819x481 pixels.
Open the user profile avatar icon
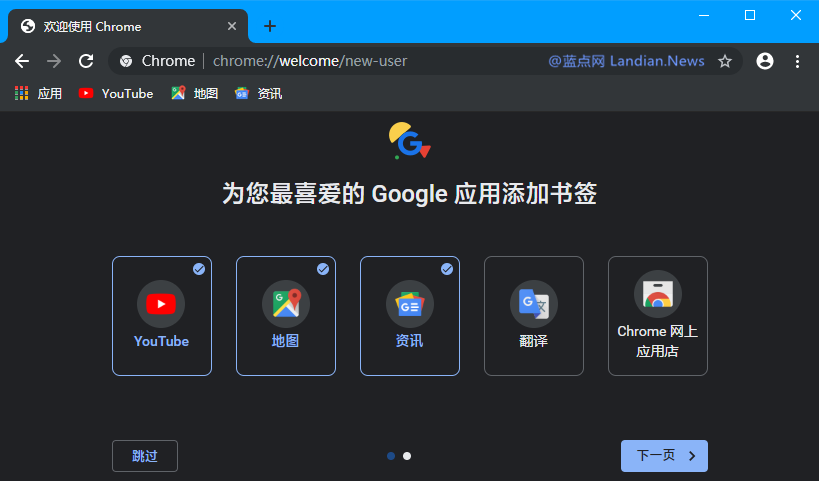click(765, 61)
